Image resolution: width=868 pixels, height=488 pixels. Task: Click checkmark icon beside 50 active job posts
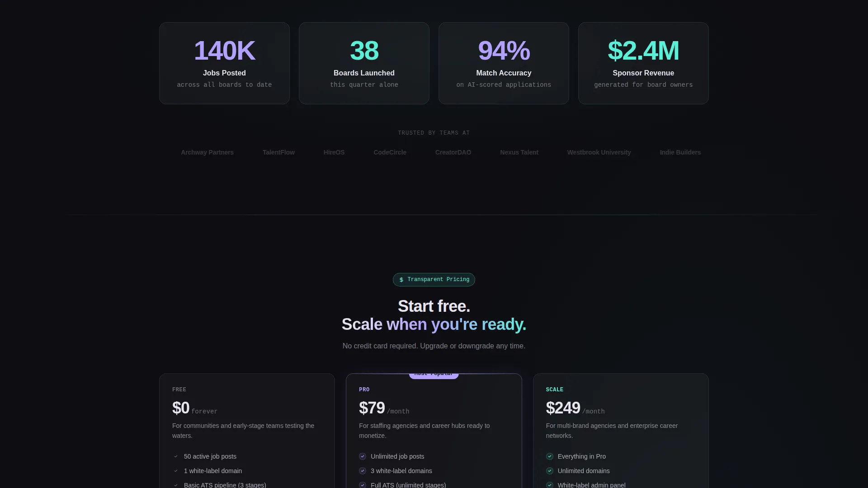pos(176,456)
